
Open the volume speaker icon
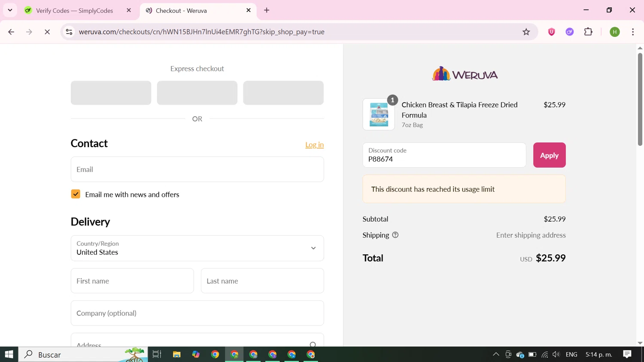(x=556, y=354)
